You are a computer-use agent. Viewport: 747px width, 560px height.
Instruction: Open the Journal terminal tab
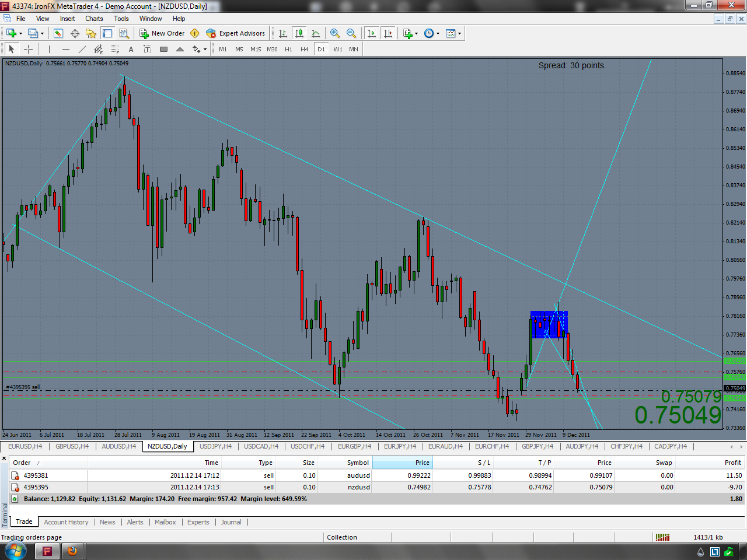point(231,522)
